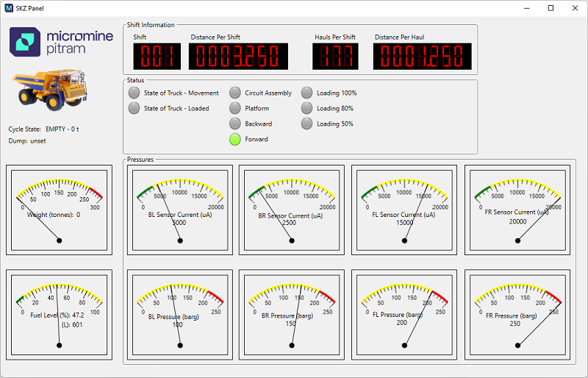Click the yellow dump truck image

[x=50, y=89]
